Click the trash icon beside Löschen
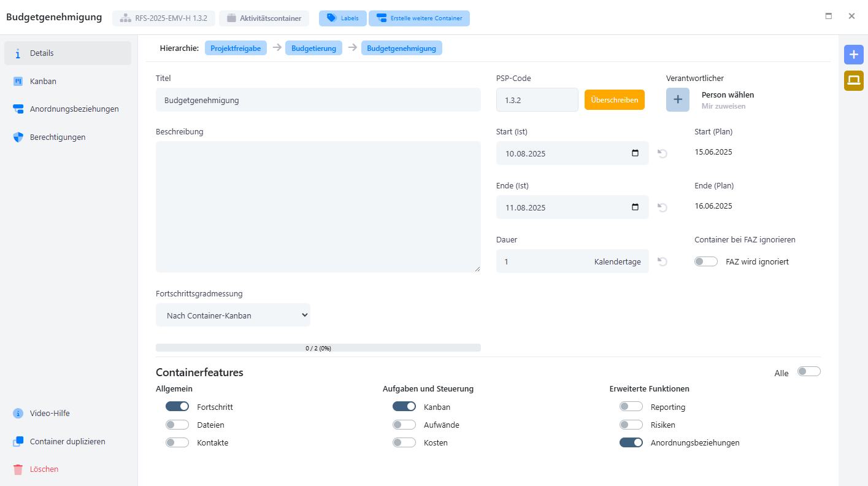Image resolution: width=868 pixels, height=486 pixels. [18, 469]
